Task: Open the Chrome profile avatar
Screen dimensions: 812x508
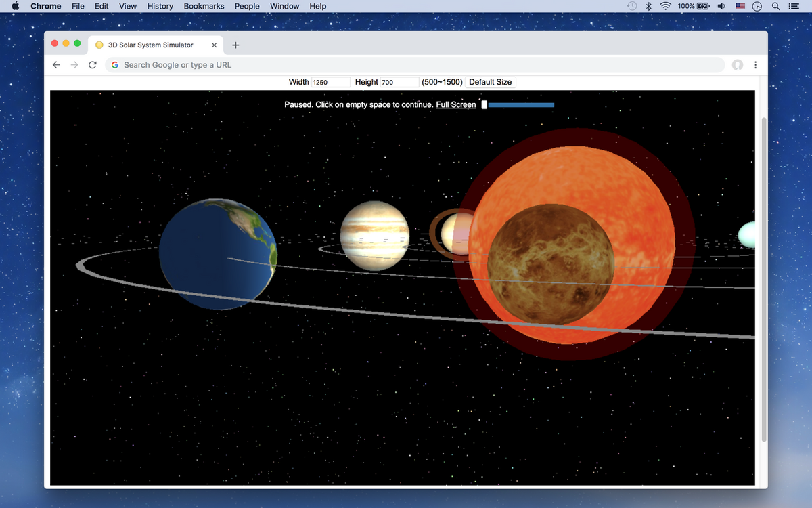Action: coord(737,65)
